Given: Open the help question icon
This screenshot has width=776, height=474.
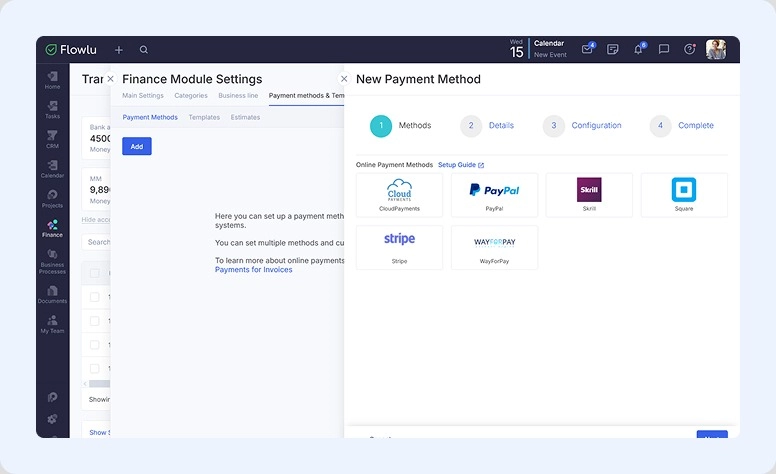Looking at the screenshot, I should (x=689, y=49).
